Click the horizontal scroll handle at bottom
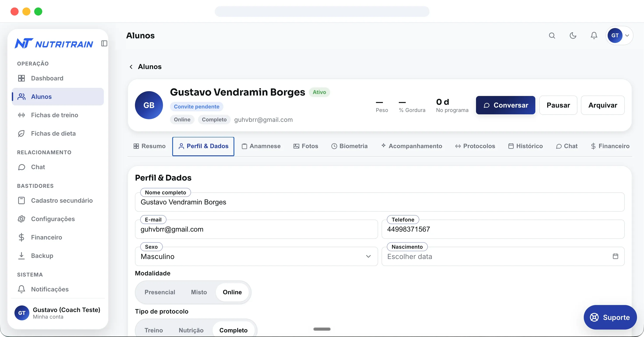 (322, 329)
